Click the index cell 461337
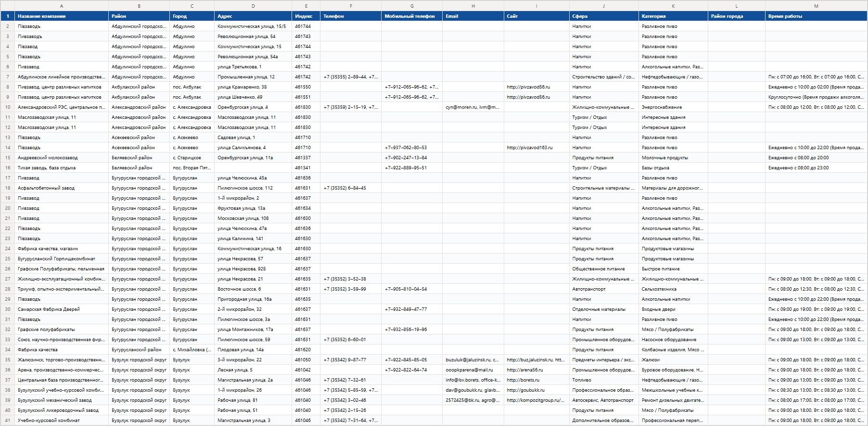 point(306,158)
